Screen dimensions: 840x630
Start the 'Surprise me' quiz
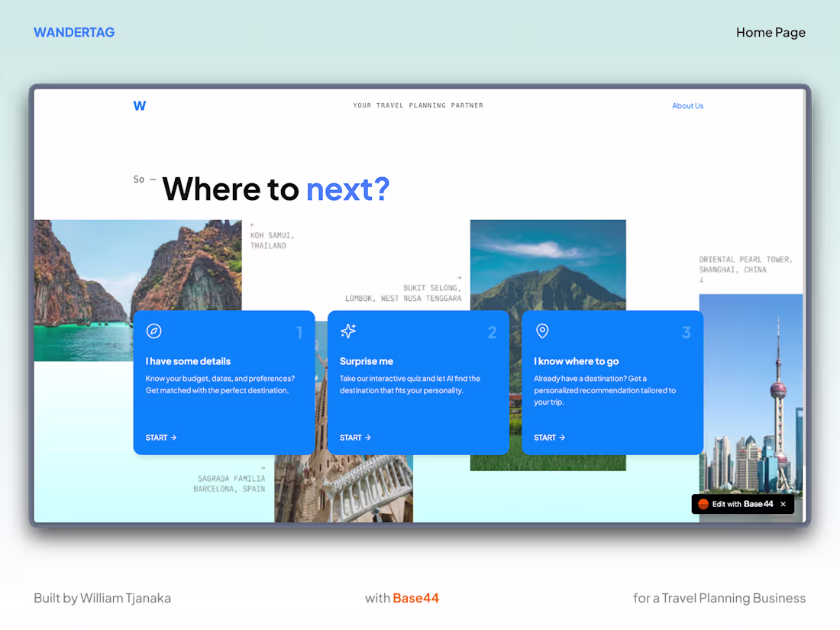click(355, 438)
